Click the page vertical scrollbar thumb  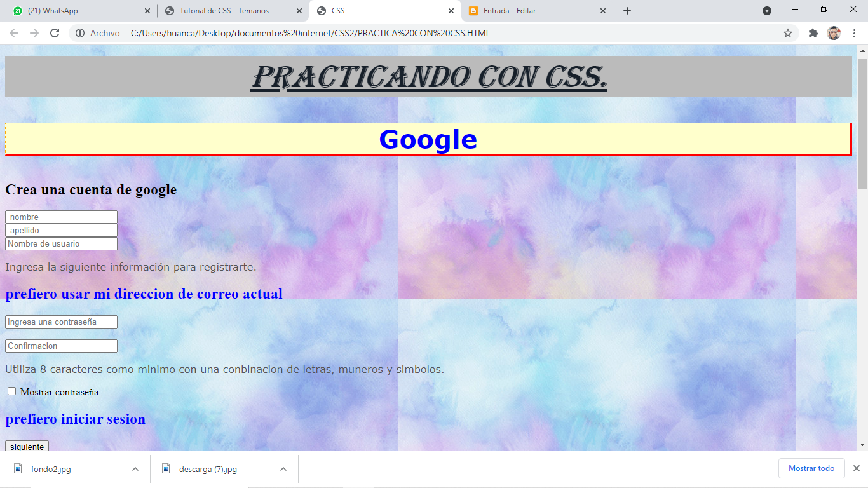(862, 124)
